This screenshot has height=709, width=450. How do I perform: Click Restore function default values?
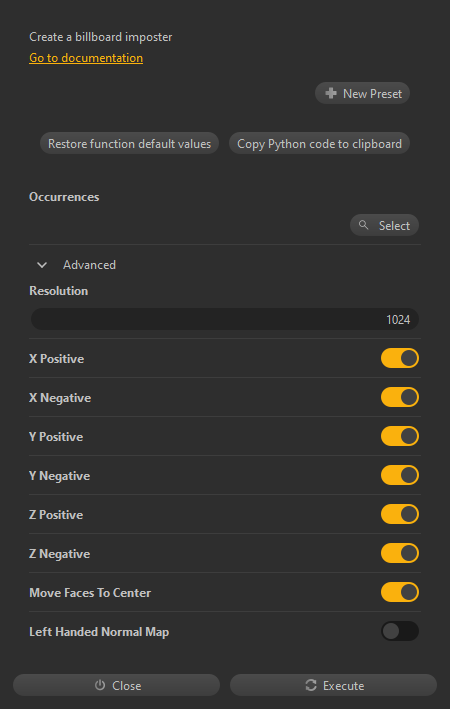click(x=129, y=143)
